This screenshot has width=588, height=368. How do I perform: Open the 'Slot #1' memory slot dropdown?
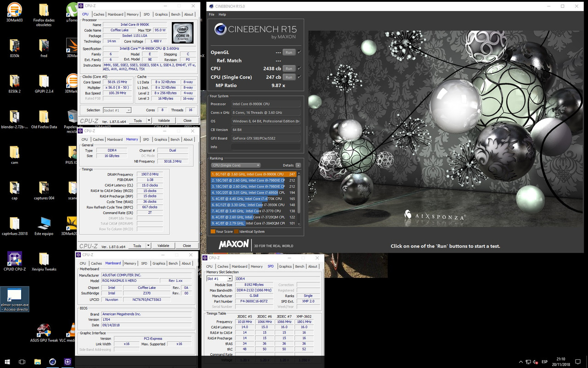219,279
